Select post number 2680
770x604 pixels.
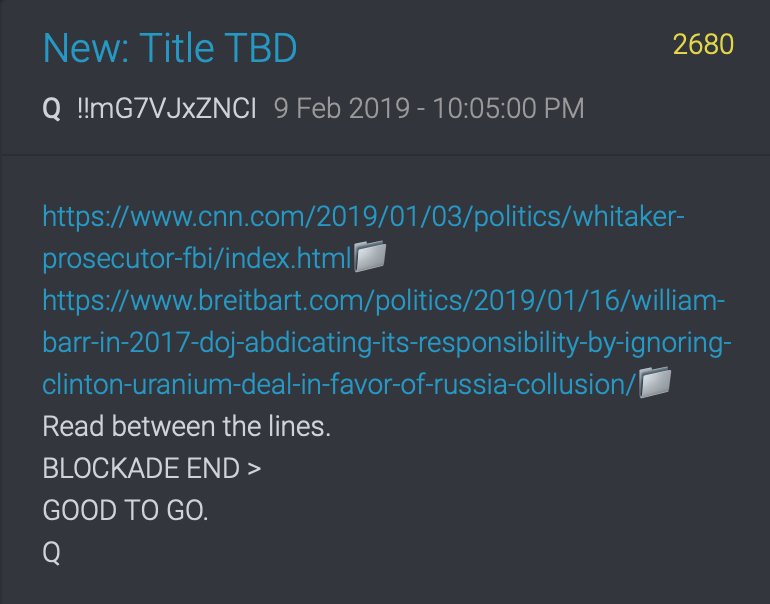click(703, 45)
